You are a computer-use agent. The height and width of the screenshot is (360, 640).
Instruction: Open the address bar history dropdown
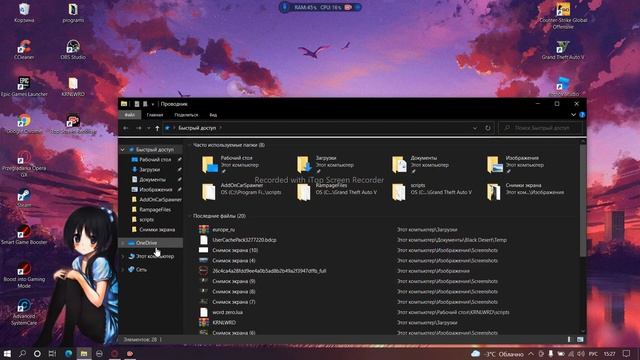coord(475,128)
